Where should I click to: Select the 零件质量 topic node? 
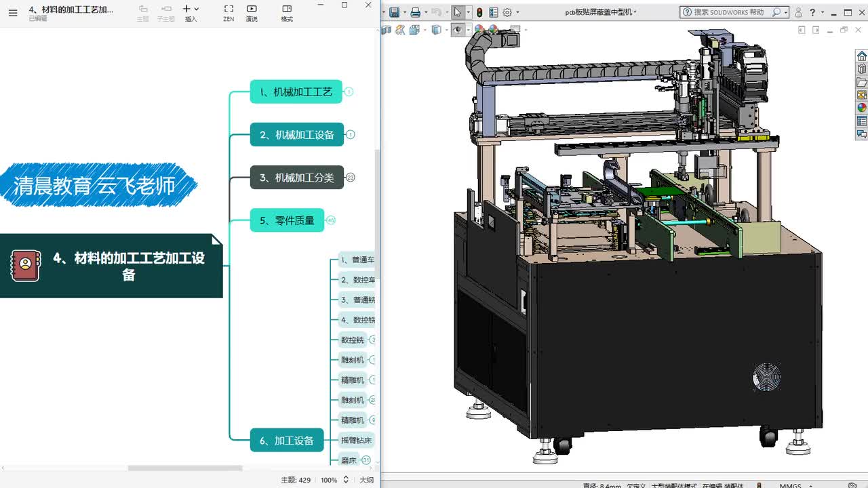(287, 220)
